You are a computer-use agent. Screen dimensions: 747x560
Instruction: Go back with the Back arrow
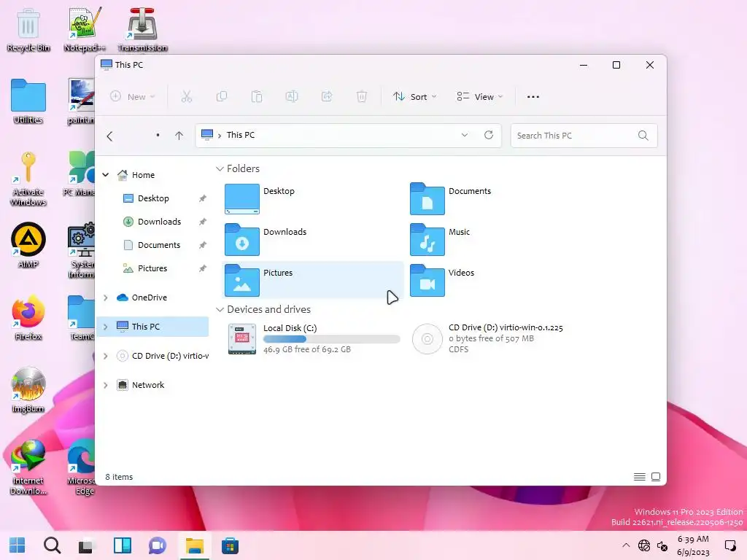click(x=109, y=136)
